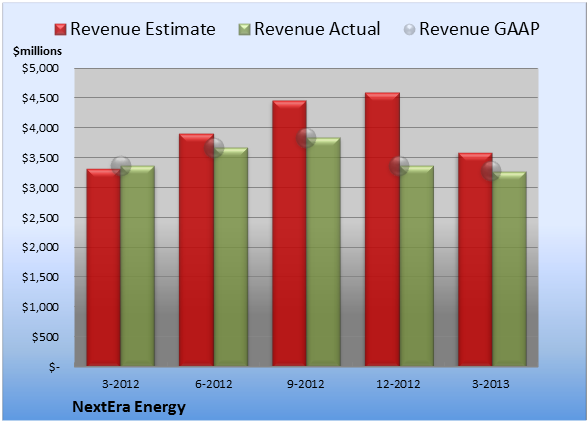Click the GAAP sphere marker for 6-2012

(214, 147)
